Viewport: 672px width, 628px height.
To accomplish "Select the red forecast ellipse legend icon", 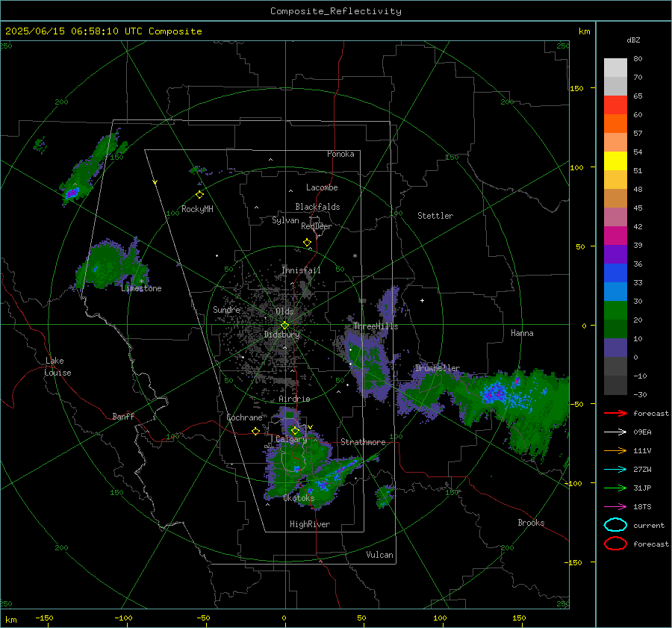I will point(615,544).
